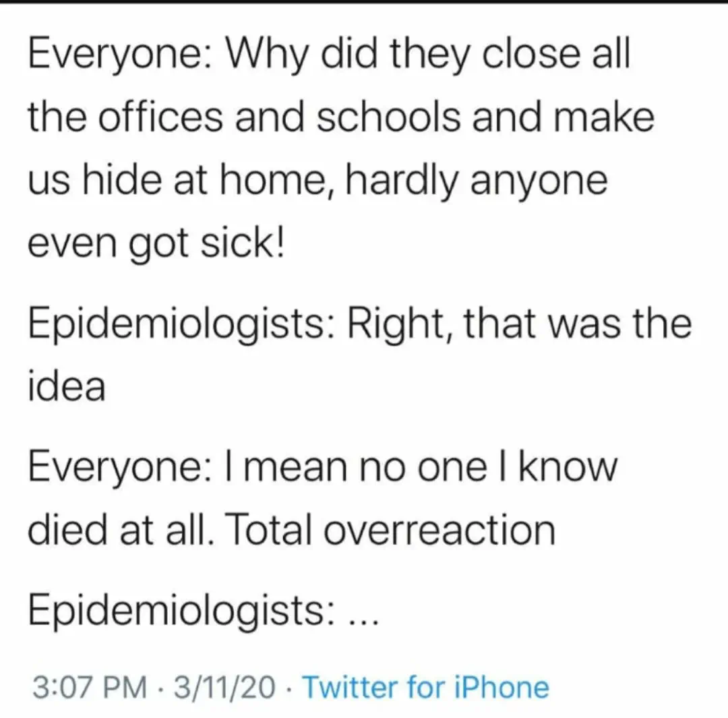728x718 pixels.
Task: Click the 3:07 PM timestamp
Action: coord(88,688)
